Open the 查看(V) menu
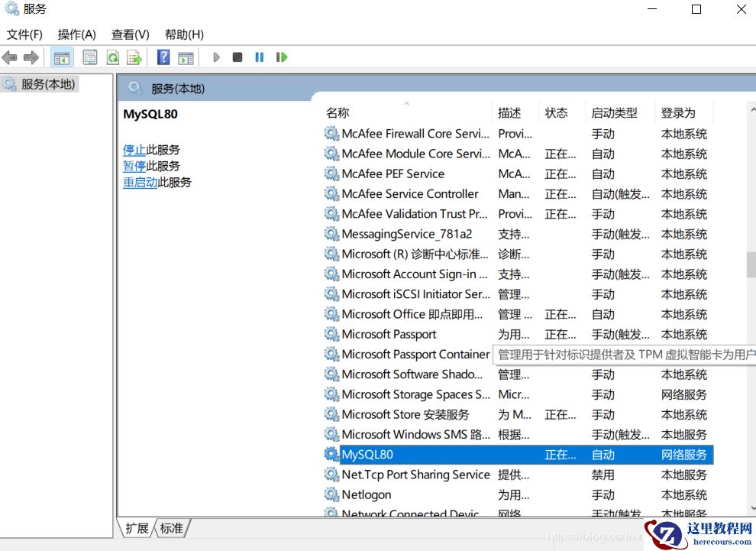756x551 pixels. point(130,34)
